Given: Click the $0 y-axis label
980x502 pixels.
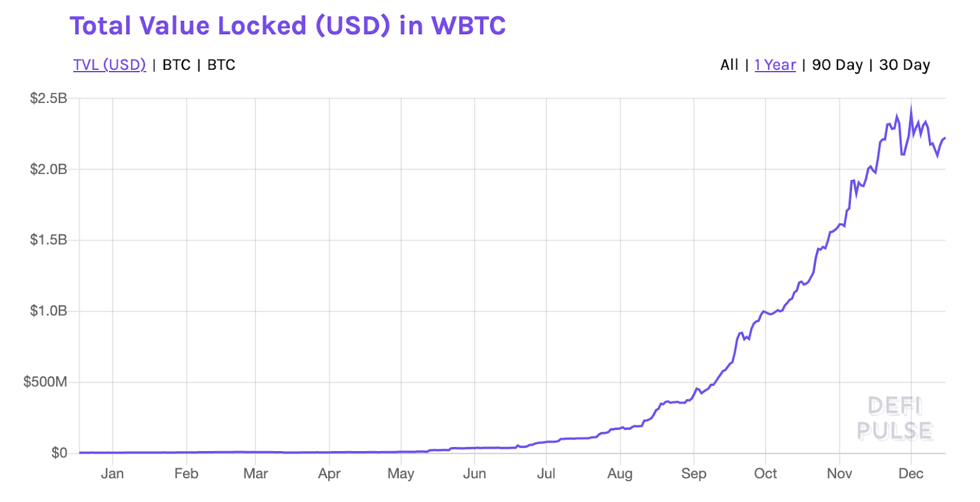Looking at the screenshot, I should (x=59, y=453).
